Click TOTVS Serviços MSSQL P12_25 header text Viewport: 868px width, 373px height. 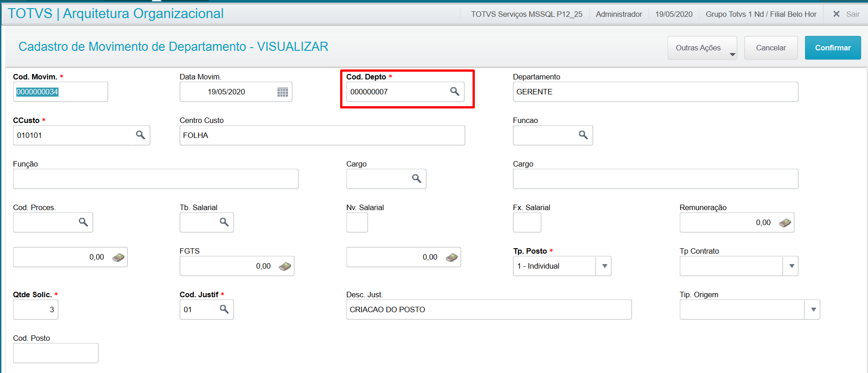(x=527, y=14)
